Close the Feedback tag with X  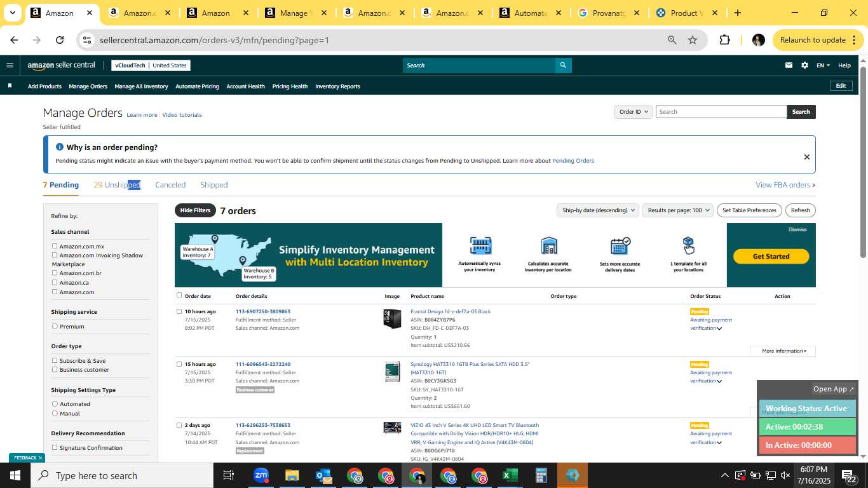(x=40, y=457)
